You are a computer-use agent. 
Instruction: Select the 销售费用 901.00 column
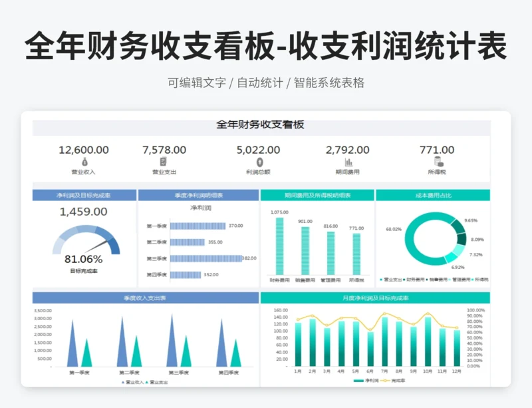[x=305, y=250]
